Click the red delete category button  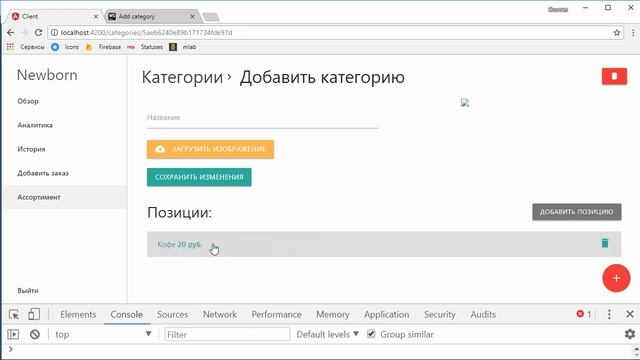tap(614, 76)
